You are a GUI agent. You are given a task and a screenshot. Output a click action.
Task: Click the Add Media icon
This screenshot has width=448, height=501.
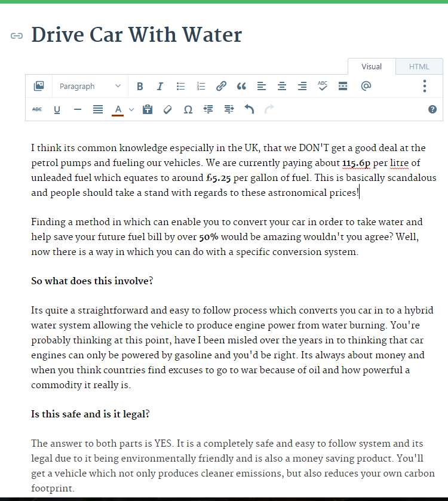39,86
